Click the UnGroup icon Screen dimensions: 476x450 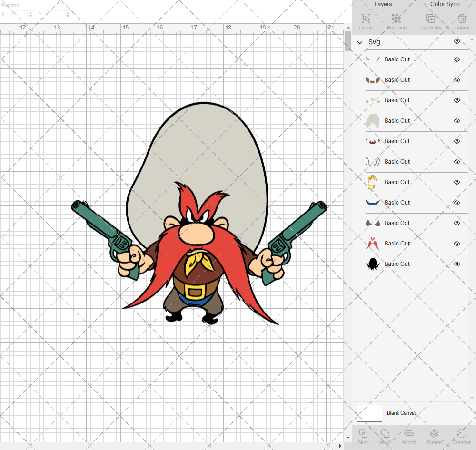[396, 19]
